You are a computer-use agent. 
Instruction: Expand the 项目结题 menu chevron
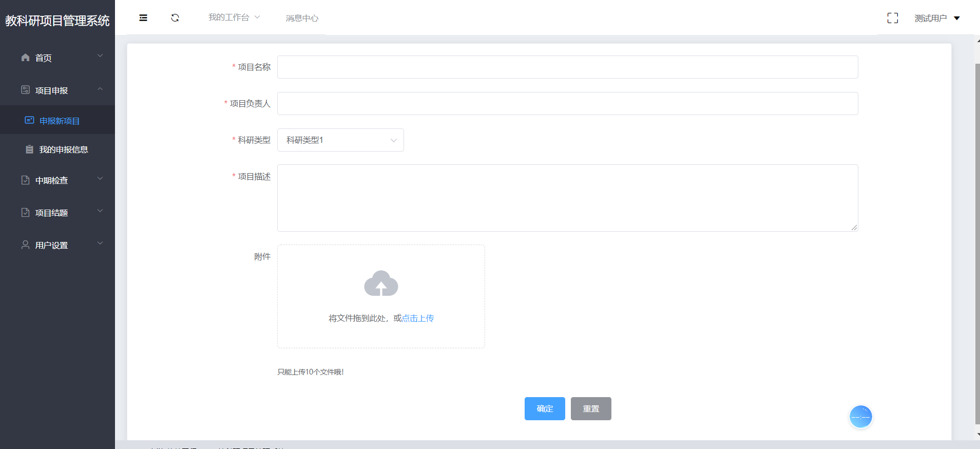[100, 211]
